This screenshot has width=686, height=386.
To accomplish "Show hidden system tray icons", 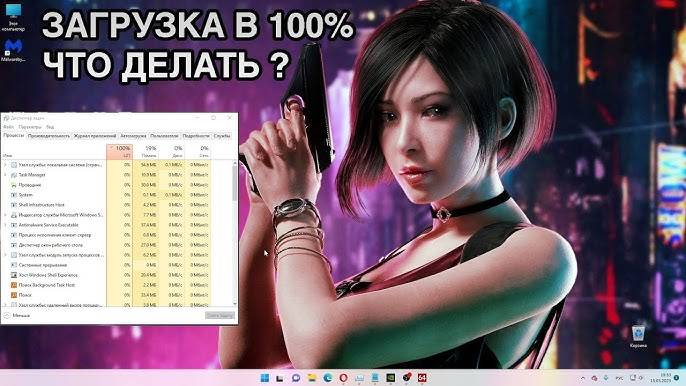I will [583, 378].
